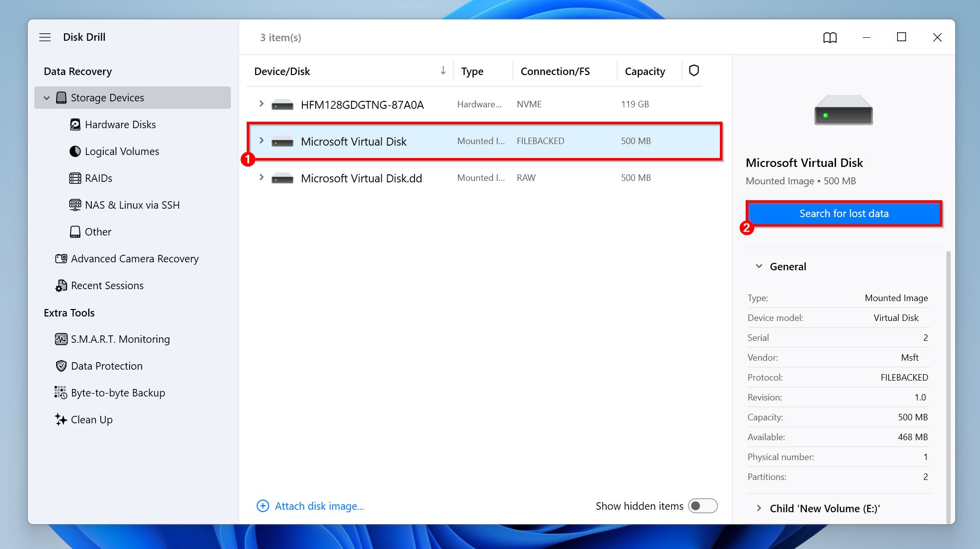This screenshot has width=980, height=549.
Task: Expand Child 'New Volume (E:)' section
Action: click(x=760, y=508)
